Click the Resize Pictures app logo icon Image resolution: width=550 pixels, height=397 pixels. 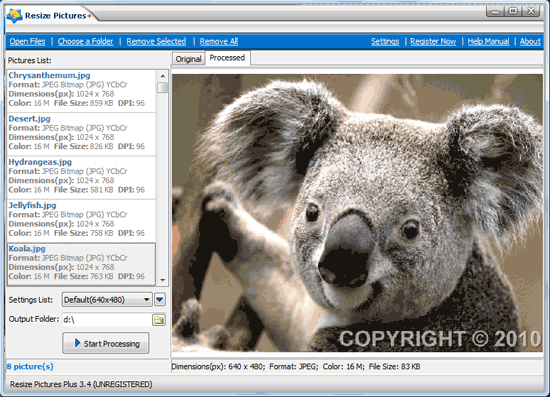click(14, 16)
